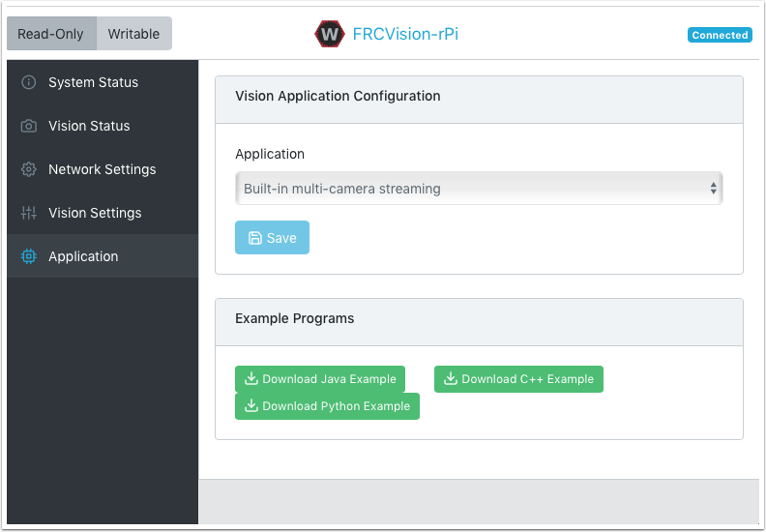The width and height of the screenshot is (766, 532).
Task: Click the Connected status badge
Action: click(x=720, y=35)
